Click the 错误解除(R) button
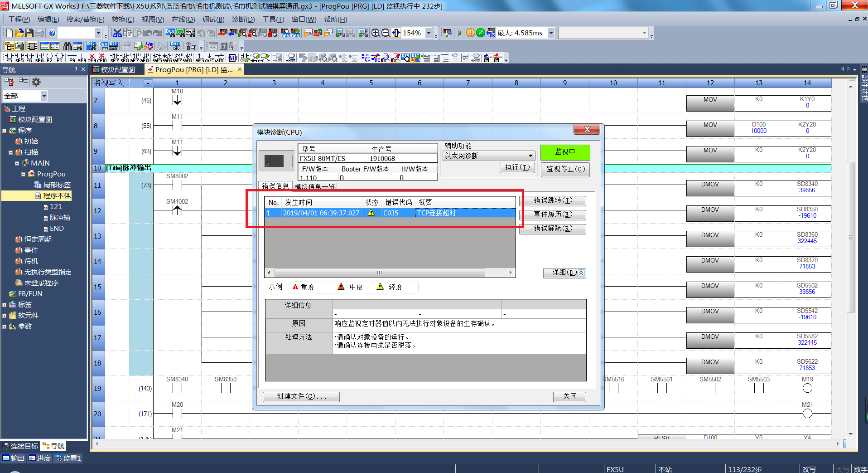This screenshot has height=473, width=868. point(553,229)
